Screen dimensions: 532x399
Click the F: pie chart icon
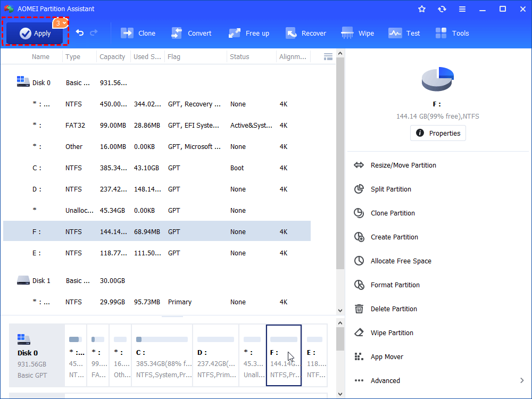438,79
